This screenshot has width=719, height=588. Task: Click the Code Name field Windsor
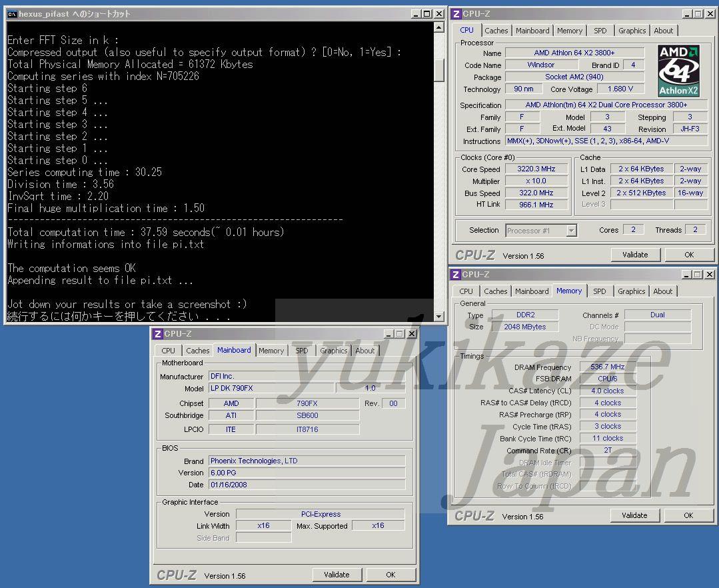click(541, 65)
